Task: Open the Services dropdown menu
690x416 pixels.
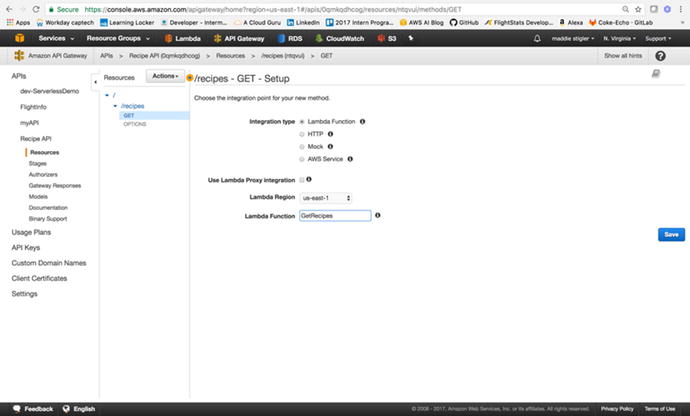Action: tap(56, 39)
